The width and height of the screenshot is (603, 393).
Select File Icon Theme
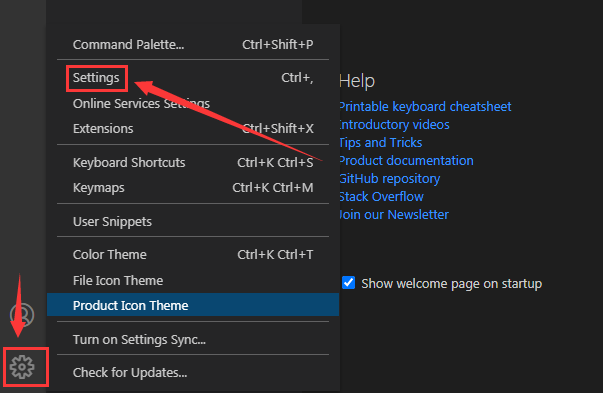193,280
